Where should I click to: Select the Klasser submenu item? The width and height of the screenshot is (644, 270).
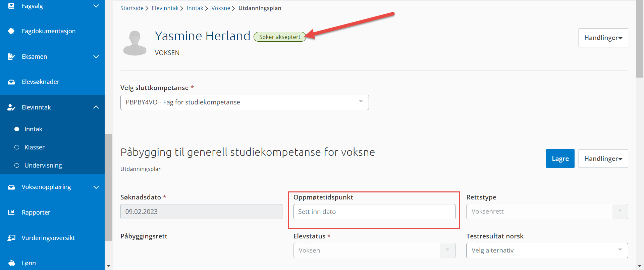coord(35,147)
